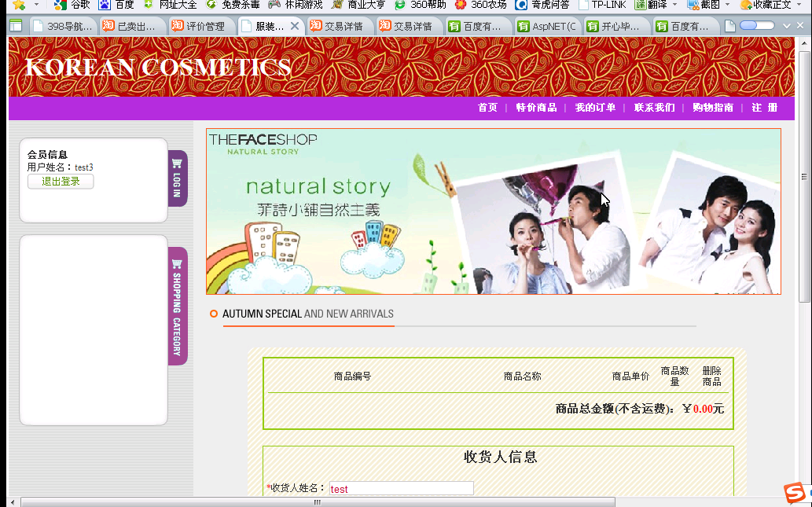Click the KOREAN COSMETICS site title

(158, 68)
